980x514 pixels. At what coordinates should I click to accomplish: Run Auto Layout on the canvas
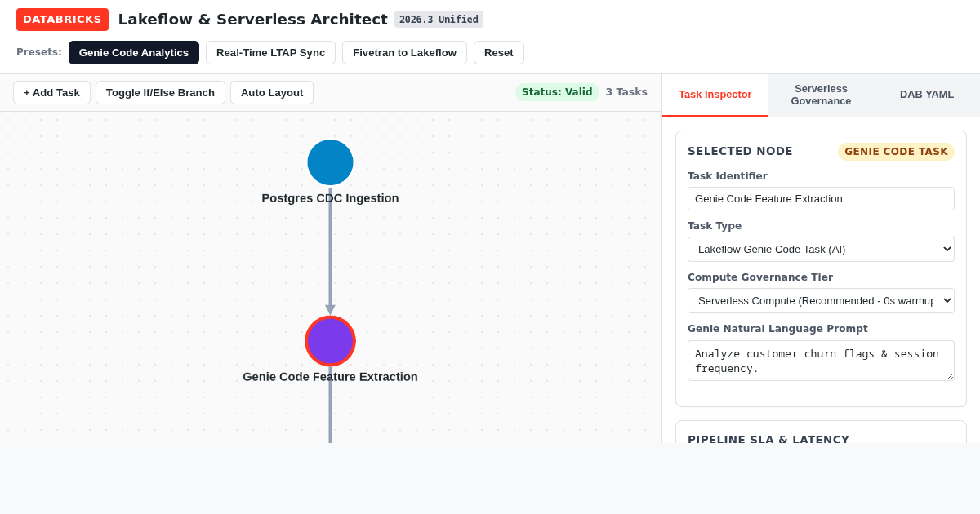point(272,92)
